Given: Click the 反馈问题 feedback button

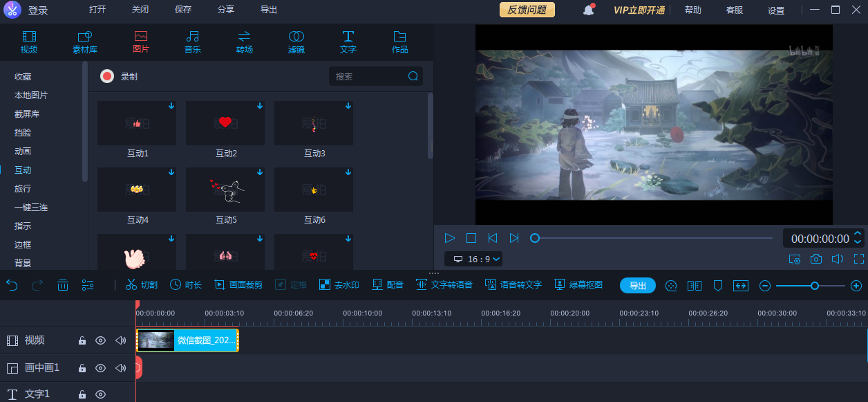Looking at the screenshot, I should [527, 10].
